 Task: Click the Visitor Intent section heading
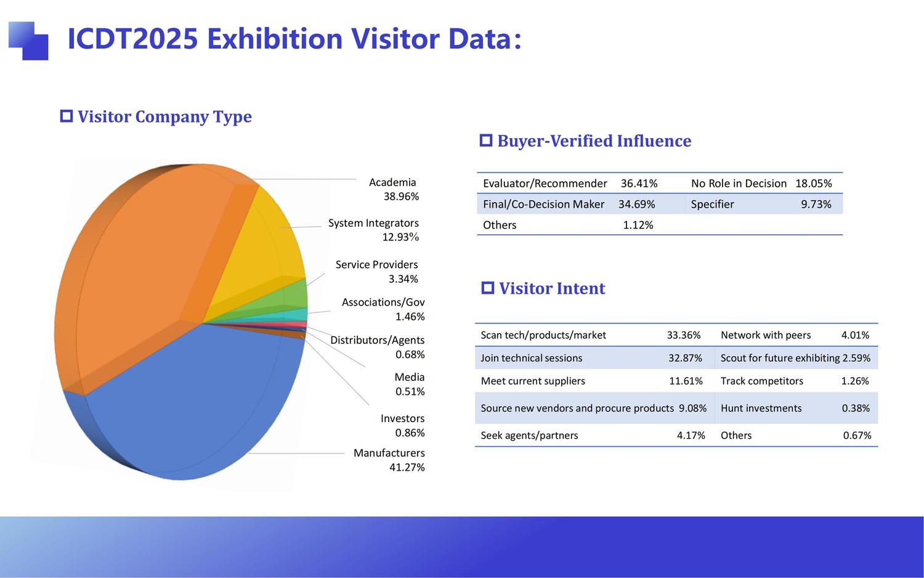coord(551,288)
